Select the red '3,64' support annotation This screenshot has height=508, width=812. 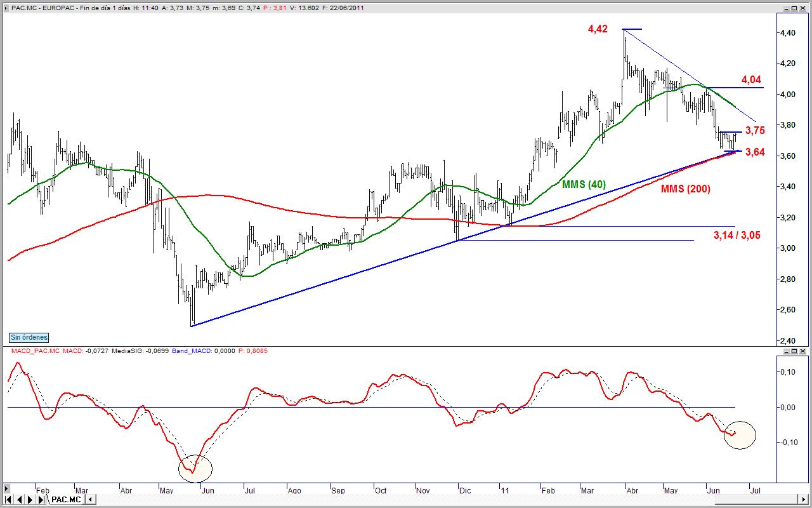click(755, 152)
